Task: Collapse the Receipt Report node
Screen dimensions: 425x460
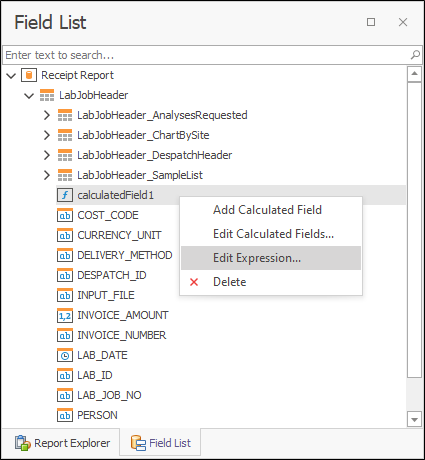Action: click(11, 76)
